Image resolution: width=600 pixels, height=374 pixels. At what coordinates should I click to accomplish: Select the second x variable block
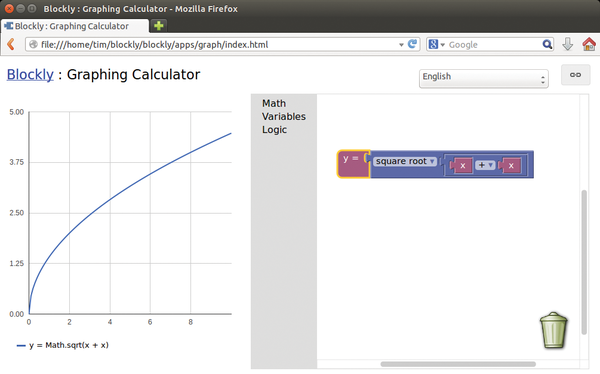pos(510,165)
